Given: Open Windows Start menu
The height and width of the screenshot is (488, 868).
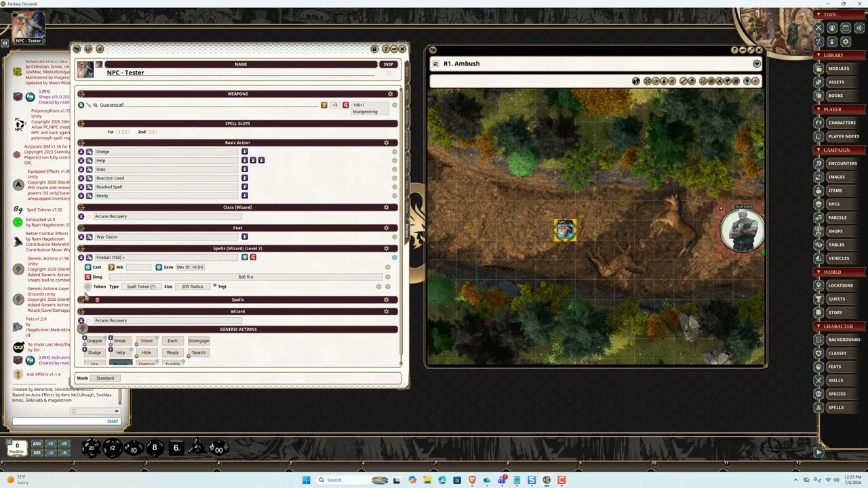Looking at the screenshot, I should [307, 480].
